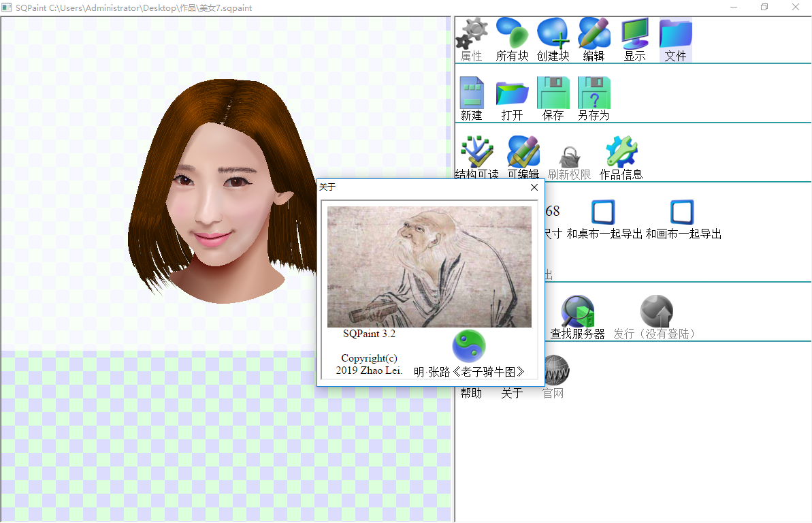This screenshot has width=812, height=523.
Task: Toggle the 结构可读 structure readable option
Action: (x=476, y=157)
